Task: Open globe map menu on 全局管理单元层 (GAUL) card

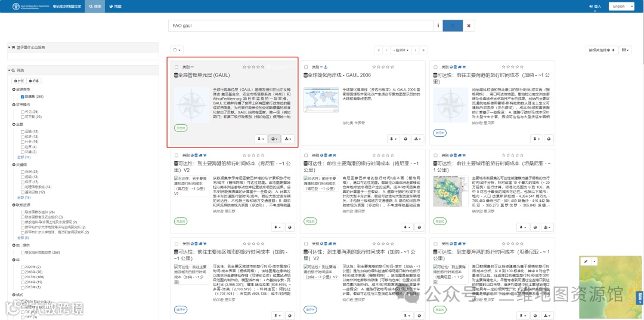Action: (x=274, y=139)
